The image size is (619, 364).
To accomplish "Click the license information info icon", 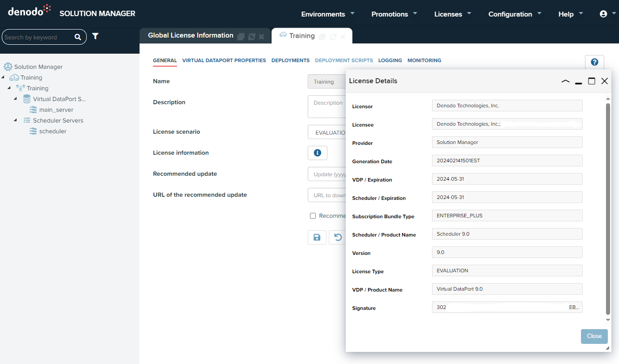I will point(318,153).
